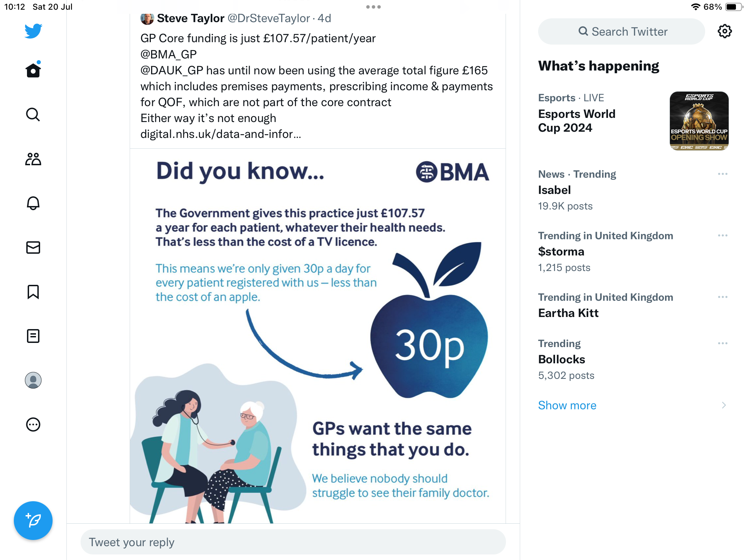This screenshot has height=560, width=747.
Task: Open Notifications bell icon
Action: pyautogui.click(x=33, y=203)
